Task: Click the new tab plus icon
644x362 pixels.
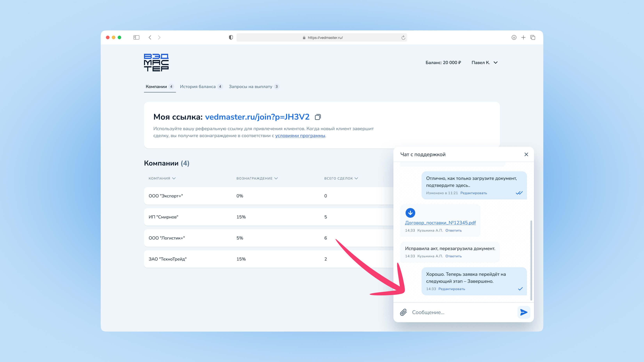Action: click(523, 37)
